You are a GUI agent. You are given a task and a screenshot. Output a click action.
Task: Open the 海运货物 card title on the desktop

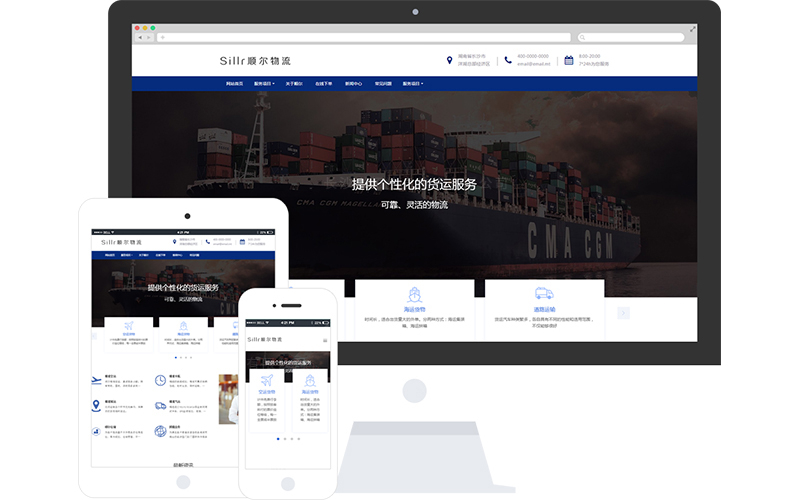414,309
